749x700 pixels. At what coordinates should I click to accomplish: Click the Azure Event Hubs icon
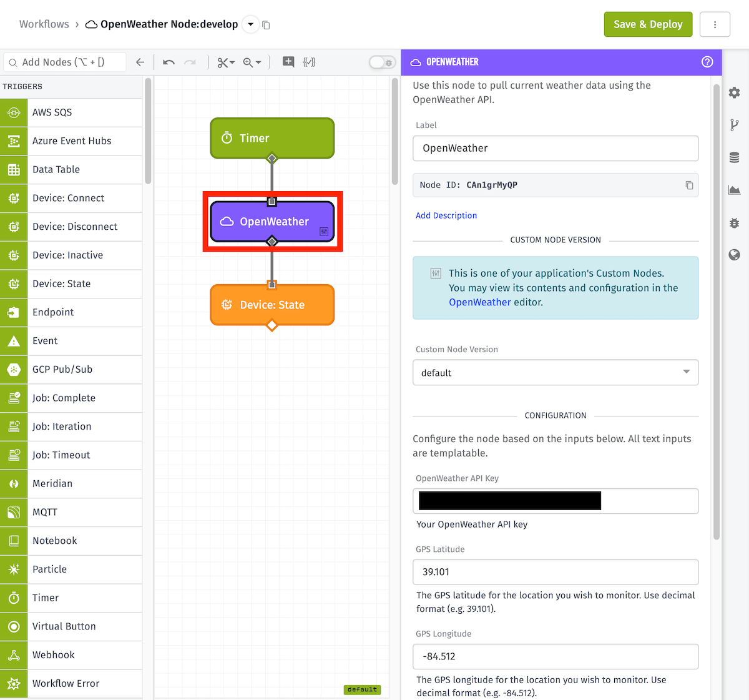(x=14, y=141)
